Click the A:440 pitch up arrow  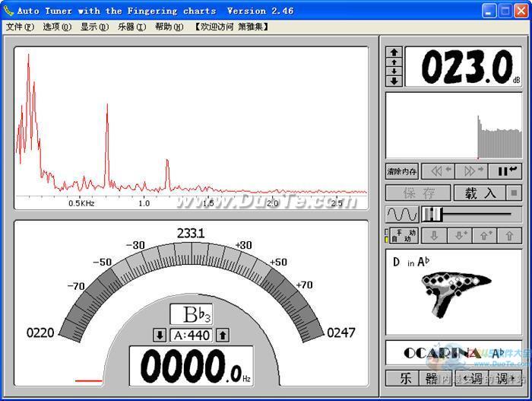coord(223,335)
